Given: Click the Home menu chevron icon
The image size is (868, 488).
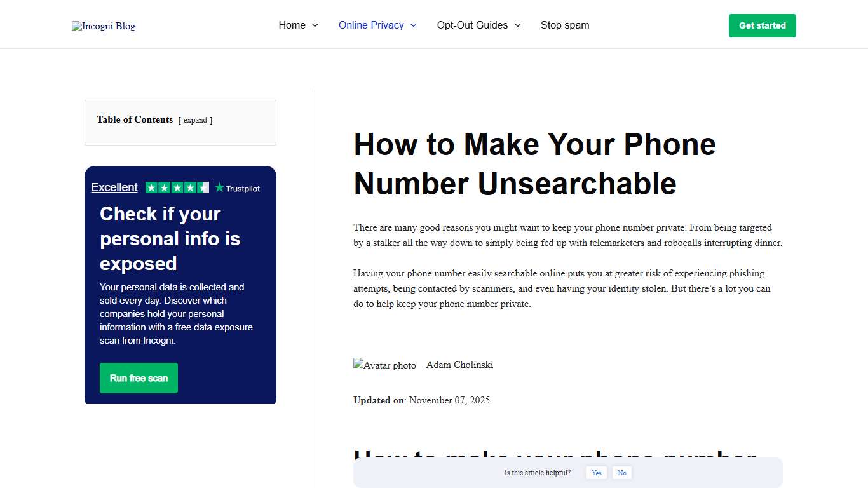Looking at the screenshot, I should point(316,25).
